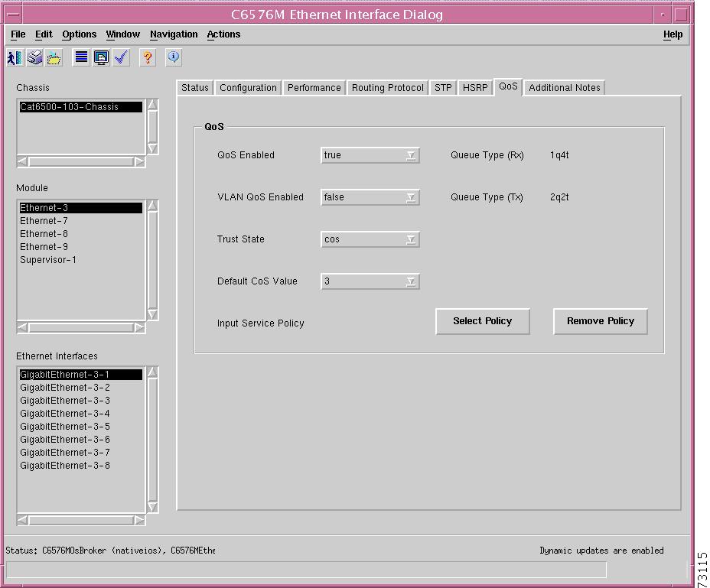This screenshot has width=710, height=588.
Task: Open the Edit menu
Action: click(44, 34)
